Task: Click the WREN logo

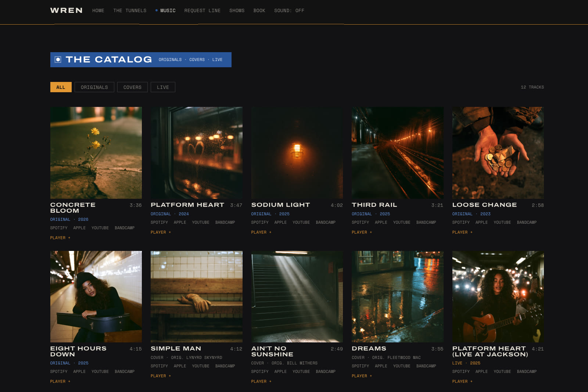Action: (x=67, y=10)
